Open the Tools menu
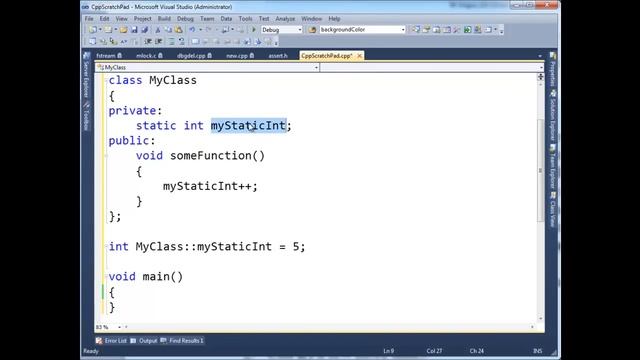 (245, 19)
